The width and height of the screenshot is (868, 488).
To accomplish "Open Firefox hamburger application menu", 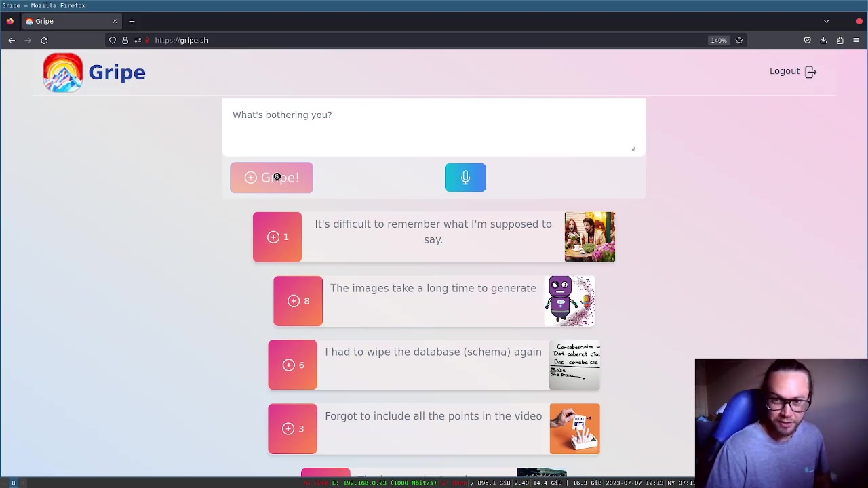I will (856, 40).
